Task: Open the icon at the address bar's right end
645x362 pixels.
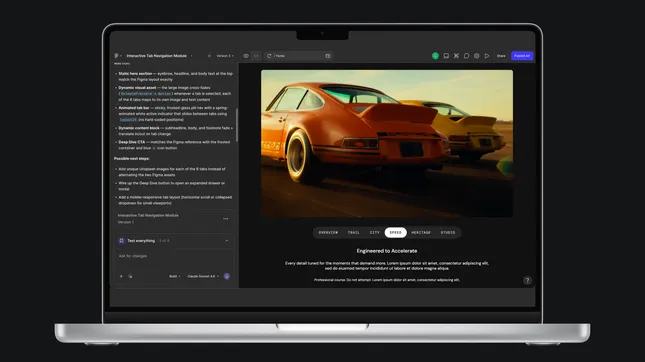Action: [328, 56]
